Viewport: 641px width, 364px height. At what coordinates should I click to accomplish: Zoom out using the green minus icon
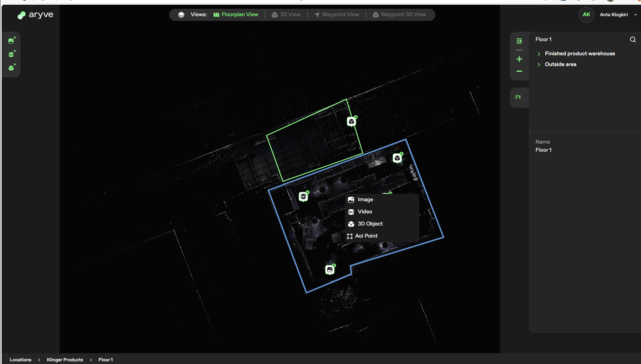[x=519, y=71]
